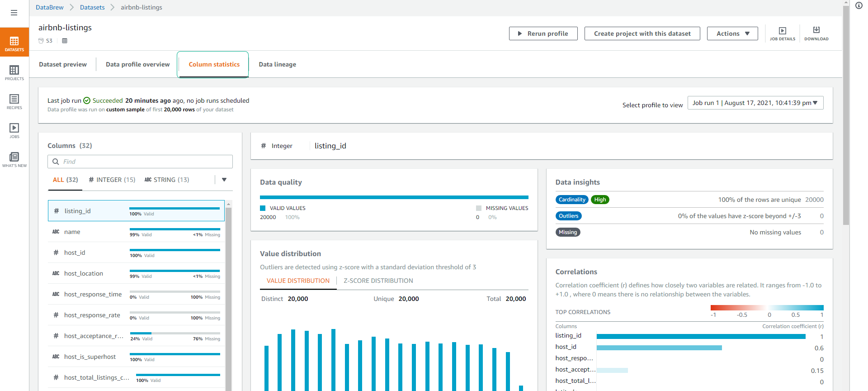The width and height of the screenshot is (868, 391).
Task: Select the host_is_superhost column name
Action: [90, 357]
